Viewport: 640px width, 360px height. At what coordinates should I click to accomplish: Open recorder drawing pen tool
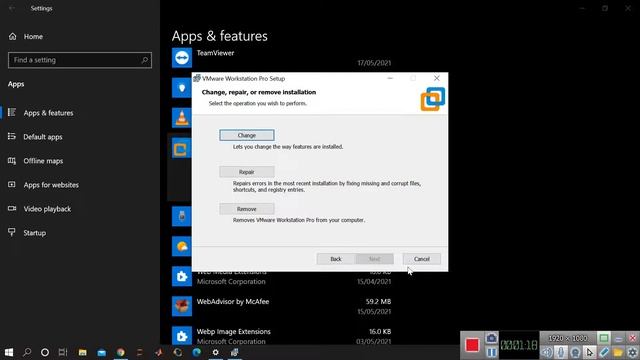(604, 352)
